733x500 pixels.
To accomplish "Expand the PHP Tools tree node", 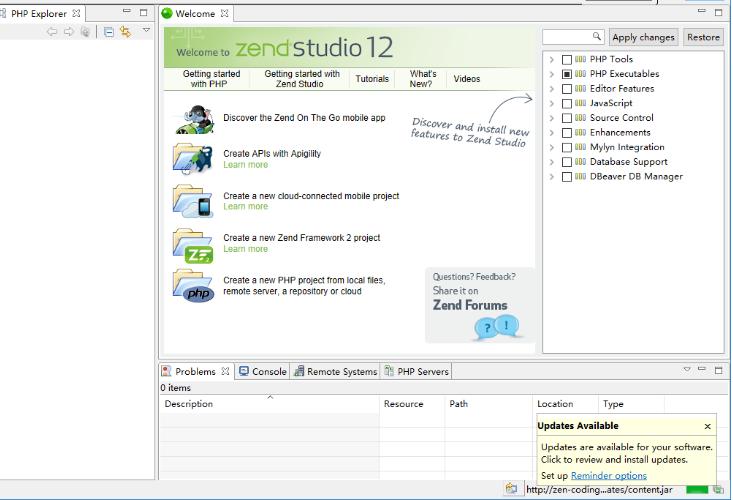I will (x=552, y=59).
